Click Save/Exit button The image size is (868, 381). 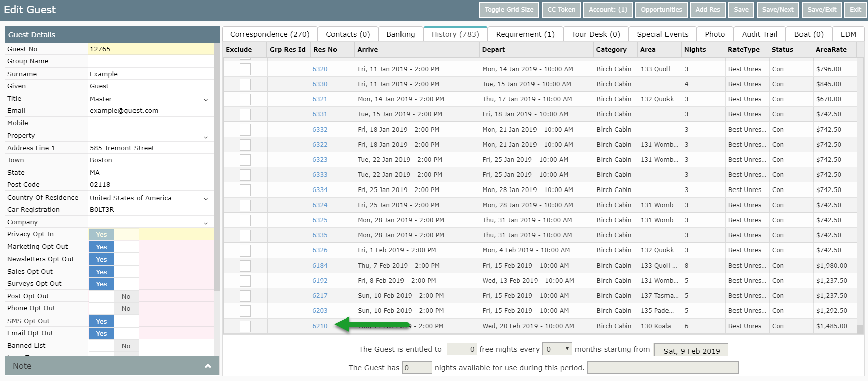tap(821, 10)
